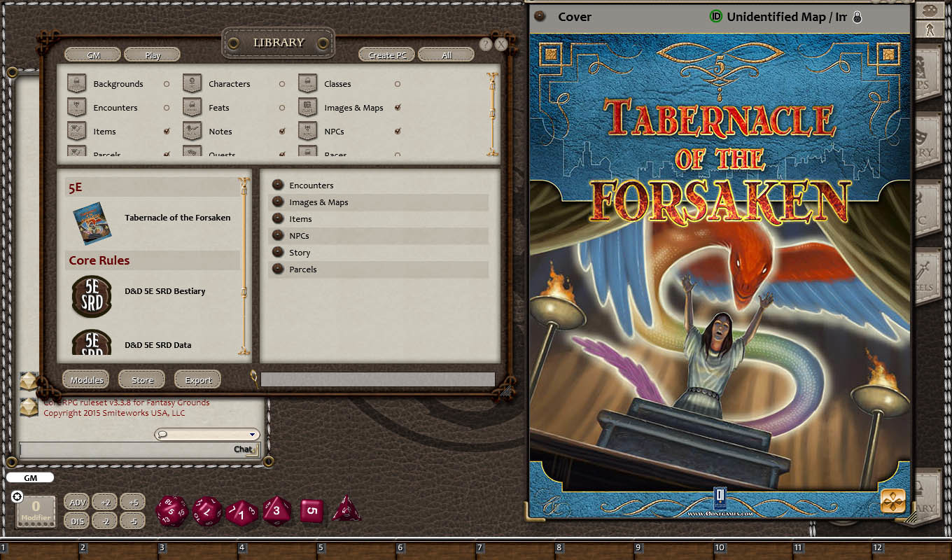This screenshot has width=952, height=560.
Task: Open the Characters icon in the Library grid
Action: click(192, 83)
